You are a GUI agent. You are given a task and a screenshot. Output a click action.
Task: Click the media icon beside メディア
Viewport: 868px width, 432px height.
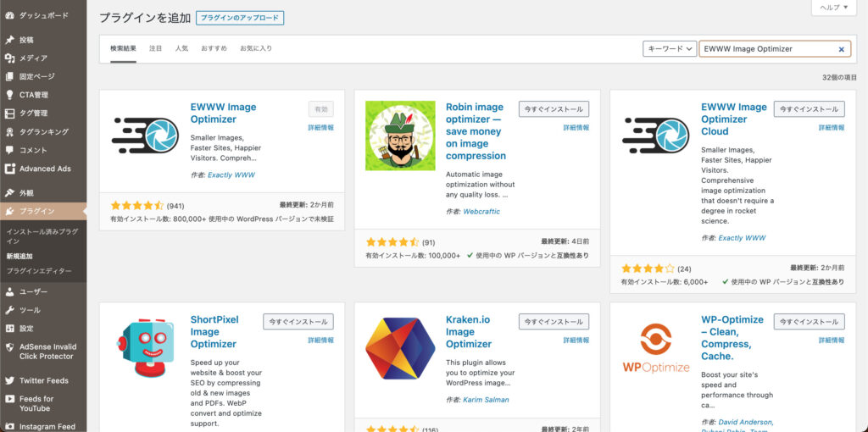coord(8,58)
